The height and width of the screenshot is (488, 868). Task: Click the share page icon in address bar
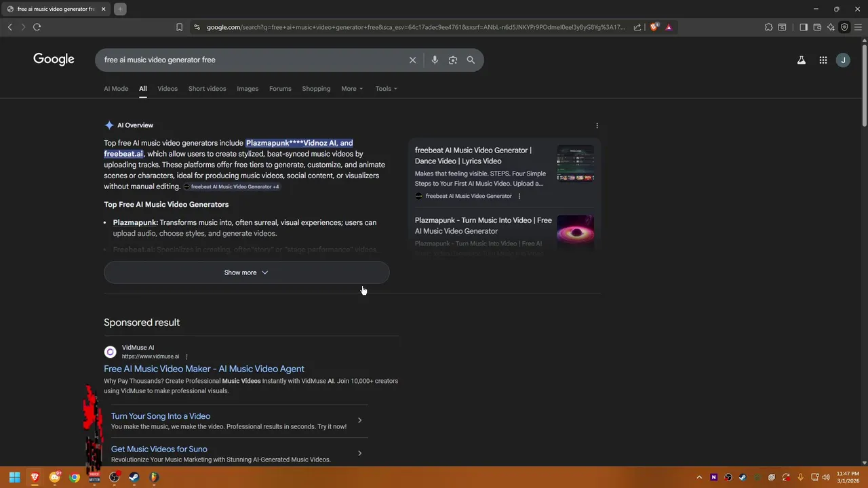click(x=637, y=27)
